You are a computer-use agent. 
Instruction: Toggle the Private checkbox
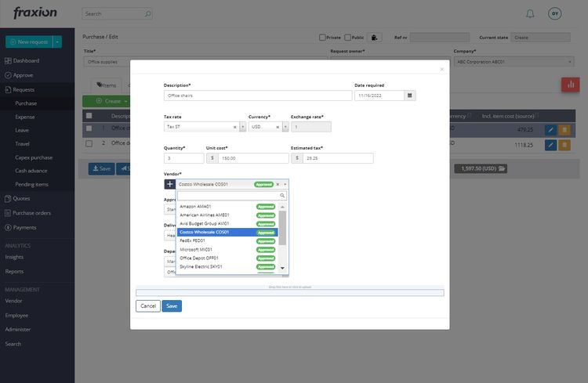(322, 38)
